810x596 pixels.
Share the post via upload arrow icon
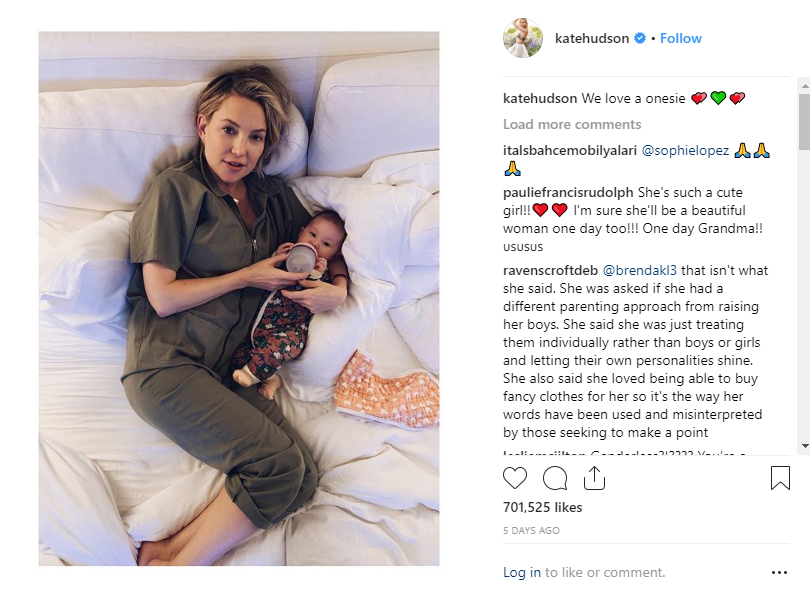pos(594,478)
